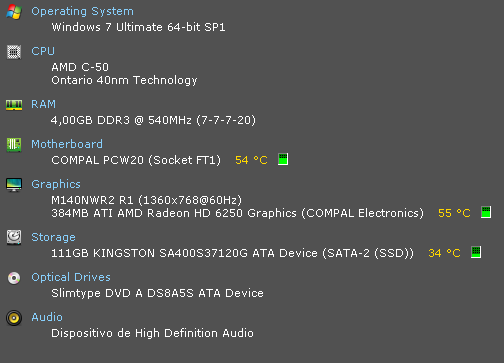The image size is (504, 363).
Task: Open the RAM section heading
Action: [x=43, y=104]
